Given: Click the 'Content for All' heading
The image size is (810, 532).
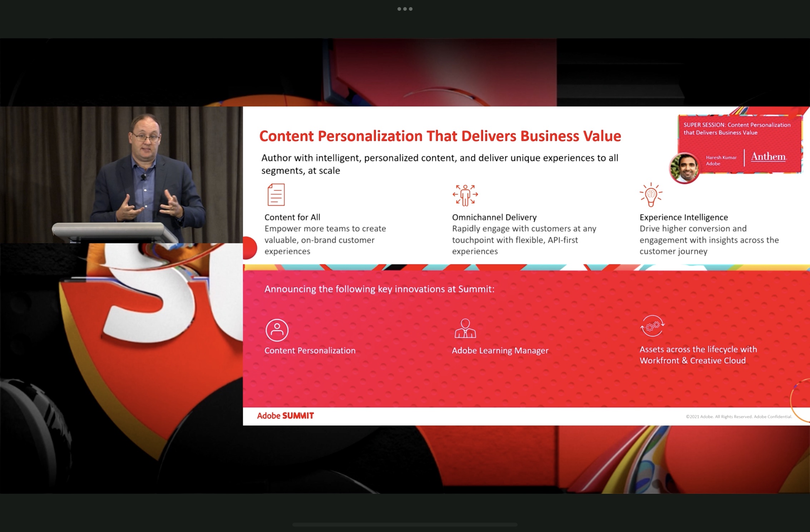Looking at the screenshot, I should coord(292,217).
